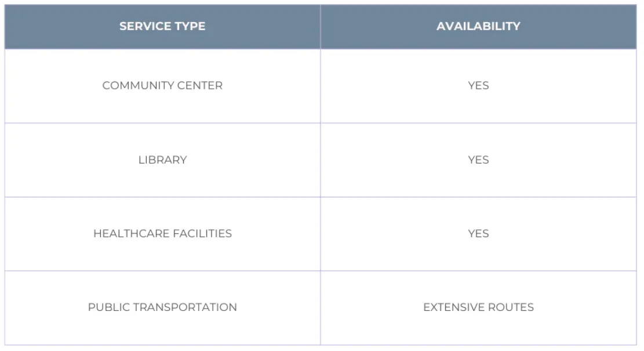Select the COMMUNITY CENTER cell
Screen dimensions: 644x351
pos(162,85)
